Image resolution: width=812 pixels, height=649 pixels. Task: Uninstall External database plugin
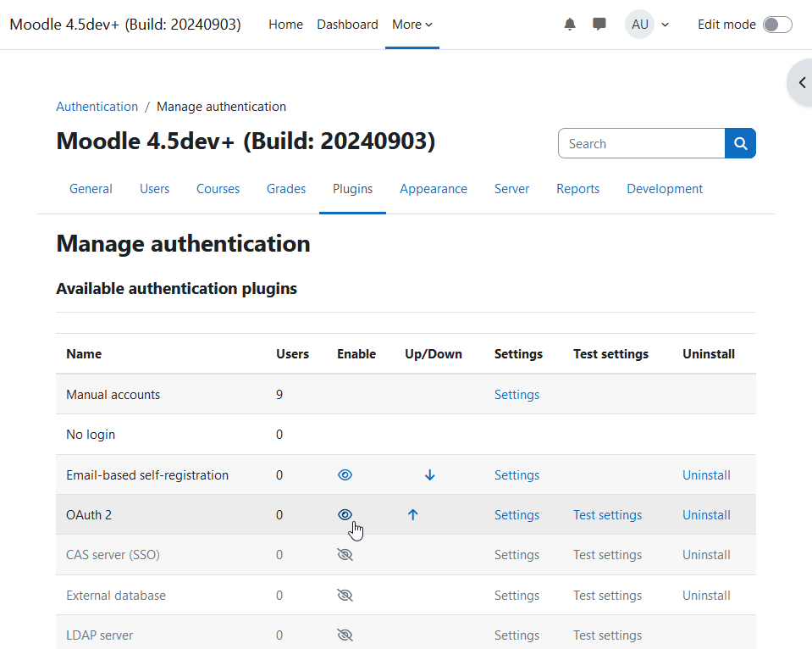tap(706, 596)
